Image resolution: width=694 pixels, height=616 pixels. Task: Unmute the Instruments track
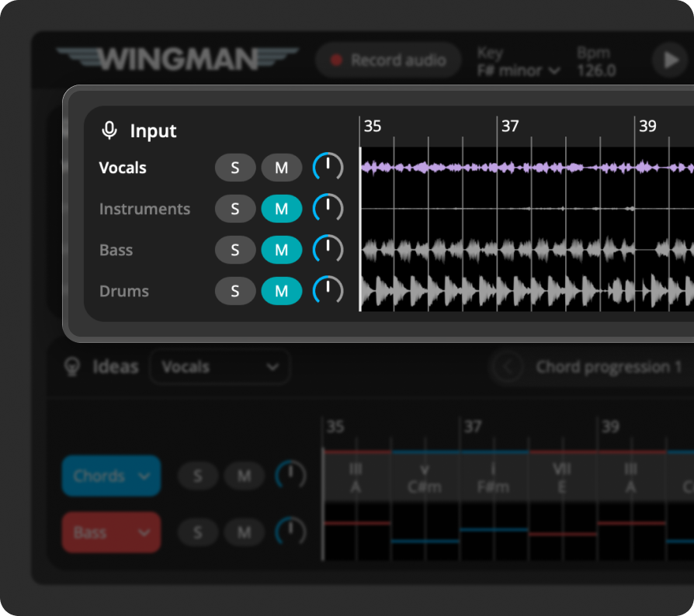[282, 209]
